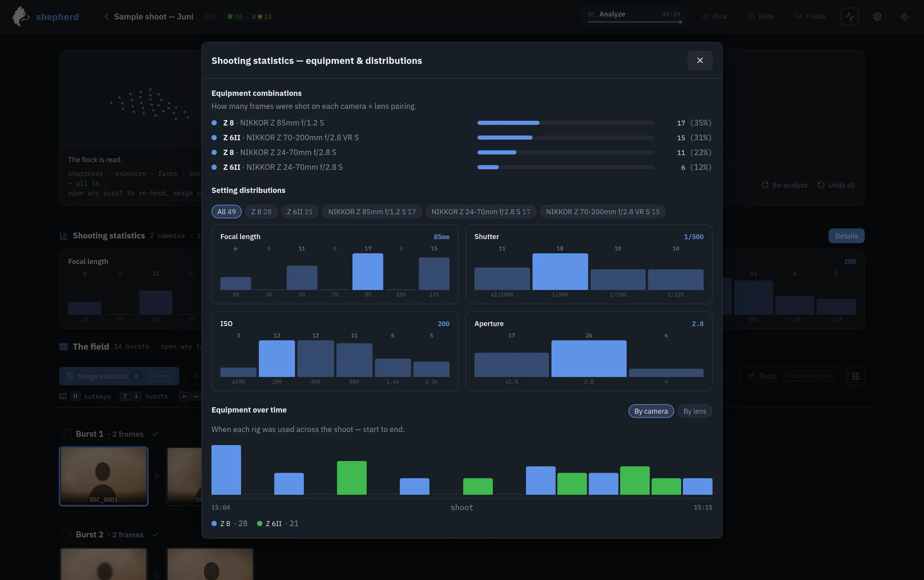Click the Redo button
Viewport: 924px width, 580px height.
pyautogui.click(x=790, y=376)
